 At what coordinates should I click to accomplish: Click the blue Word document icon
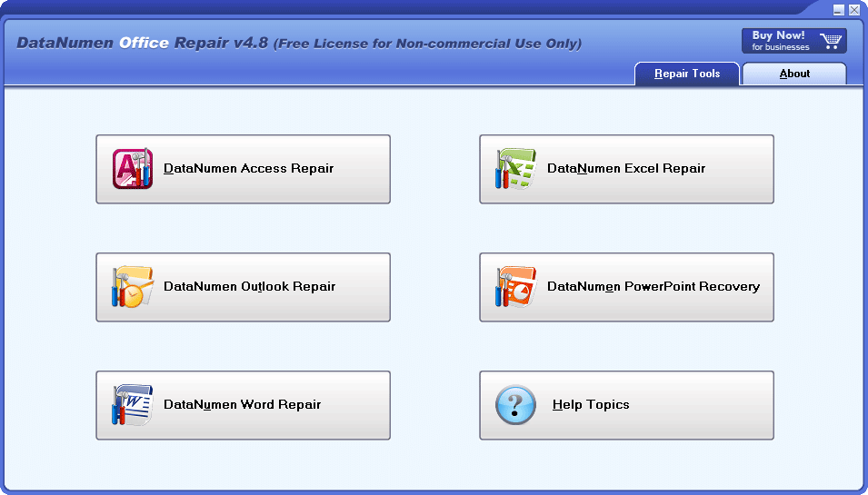click(x=132, y=405)
